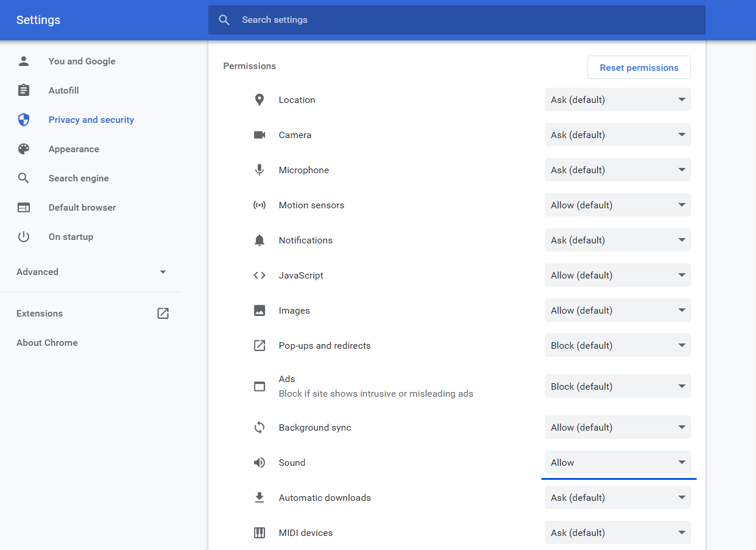Click the Background sync icon
Screen dimensions: 756x550
tap(259, 427)
